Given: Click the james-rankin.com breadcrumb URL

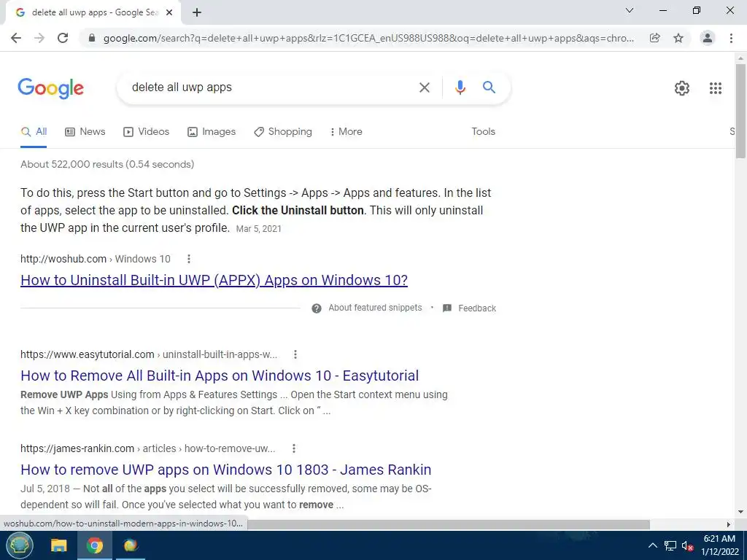Looking at the screenshot, I should tap(147, 448).
